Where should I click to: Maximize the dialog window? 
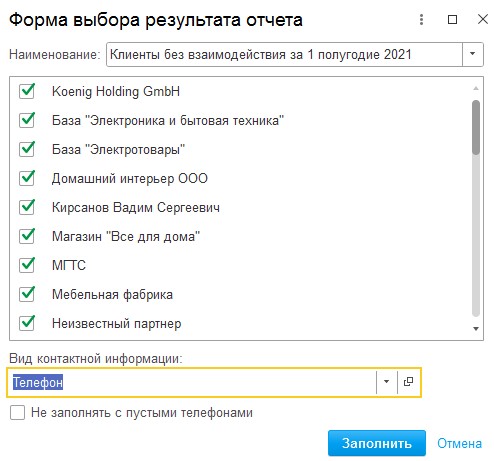point(452,20)
